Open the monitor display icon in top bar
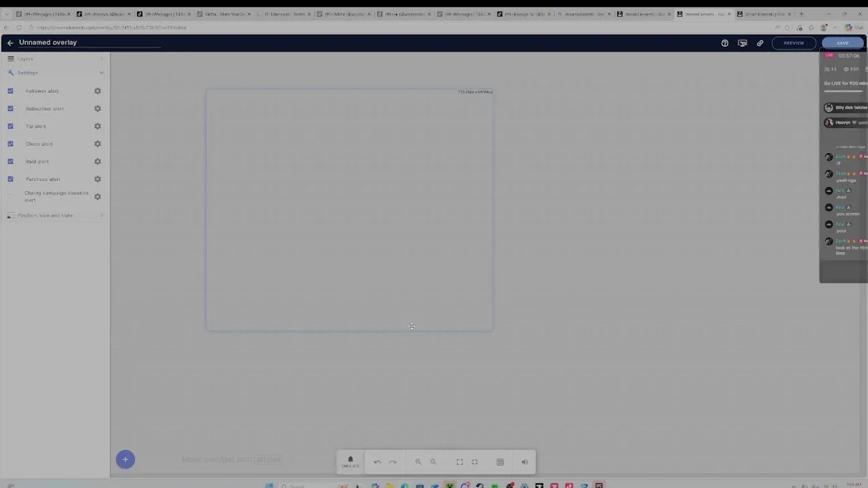Image resolution: width=868 pixels, height=488 pixels. (743, 43)
